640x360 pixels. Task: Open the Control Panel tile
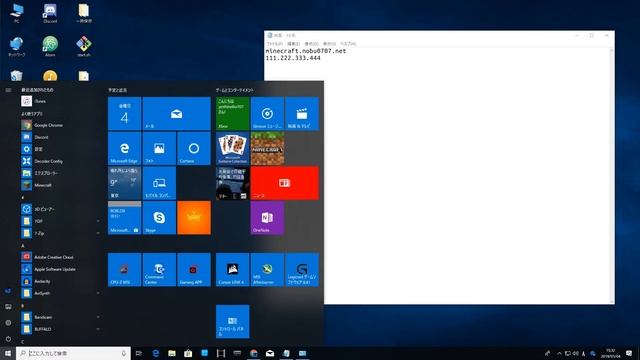point(233,322)
